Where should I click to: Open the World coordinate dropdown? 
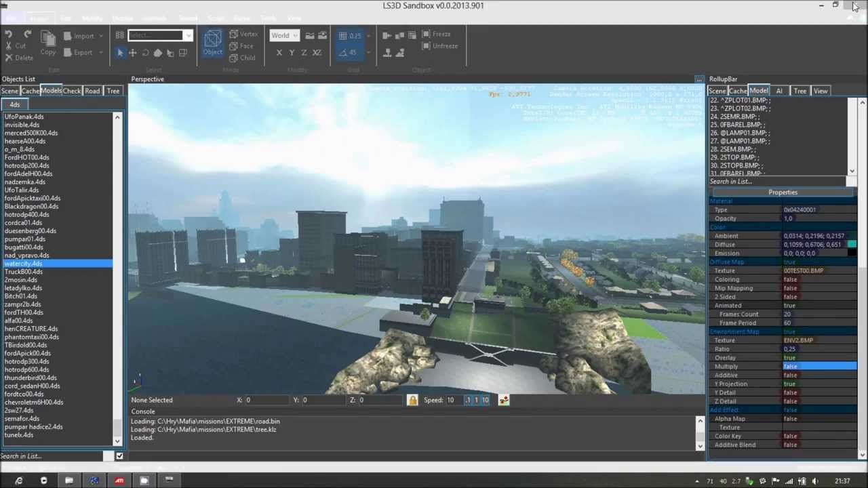point(283,35)
